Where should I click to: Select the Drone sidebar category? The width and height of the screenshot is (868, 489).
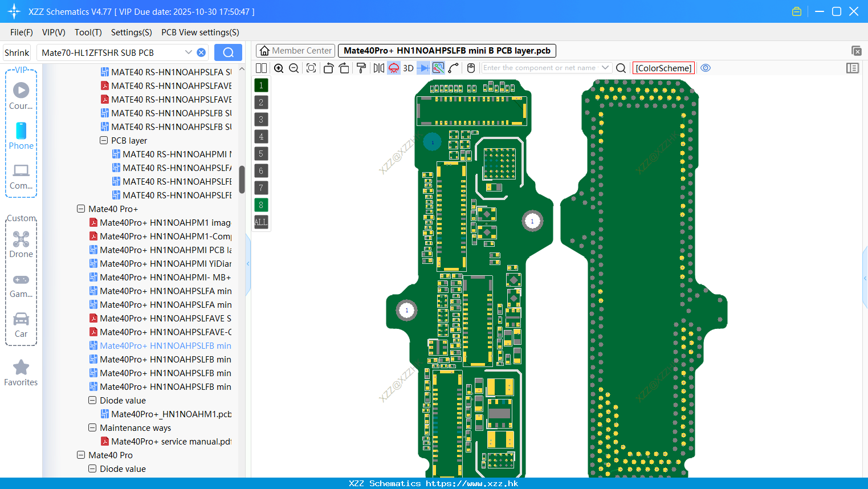click(x=21, y=244)
